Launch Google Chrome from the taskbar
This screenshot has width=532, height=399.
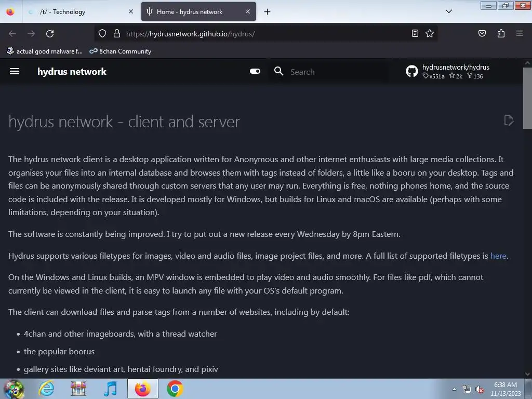pos(175,389)
